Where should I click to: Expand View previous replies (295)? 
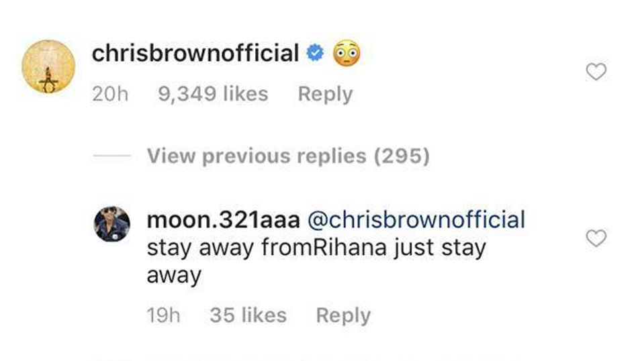pos(288,156)
